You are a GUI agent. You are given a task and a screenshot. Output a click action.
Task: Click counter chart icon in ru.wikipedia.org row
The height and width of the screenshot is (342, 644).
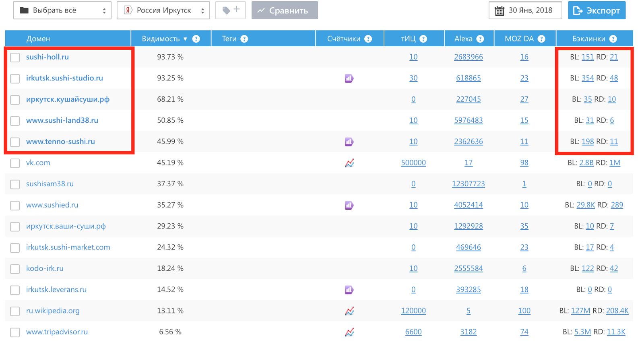pyautogui.click(x=349, y=311)
